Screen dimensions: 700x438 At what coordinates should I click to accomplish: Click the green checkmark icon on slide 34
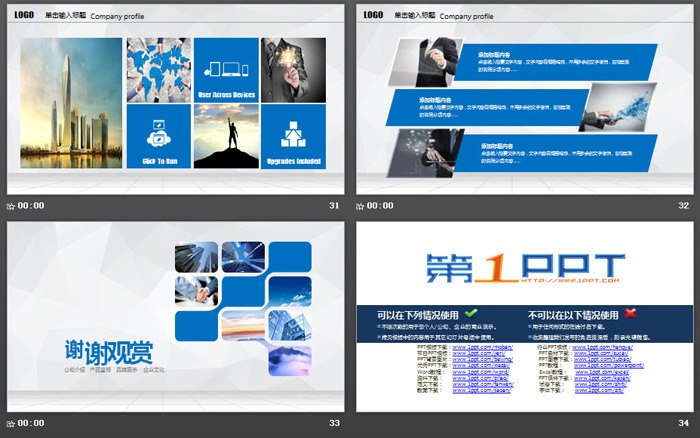coord(471,313)
